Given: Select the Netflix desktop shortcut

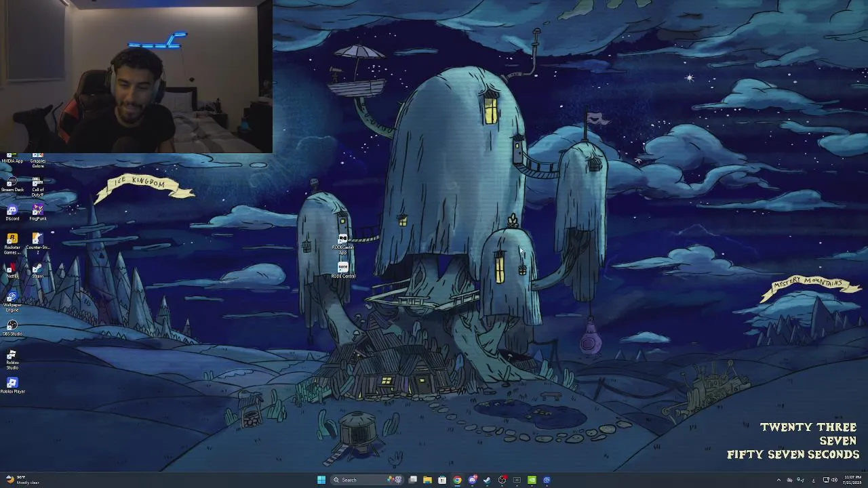Looking at the screenshot, I should (12, 271).
